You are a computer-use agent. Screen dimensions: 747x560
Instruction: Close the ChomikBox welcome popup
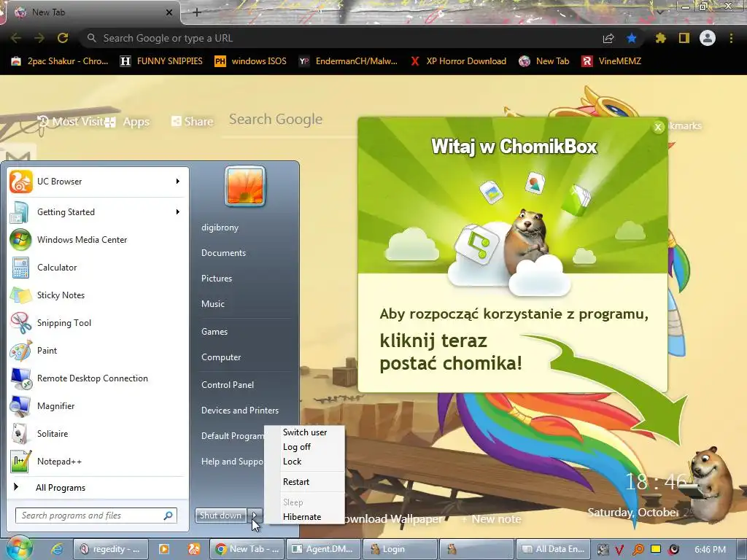click(x=658, y=127)
